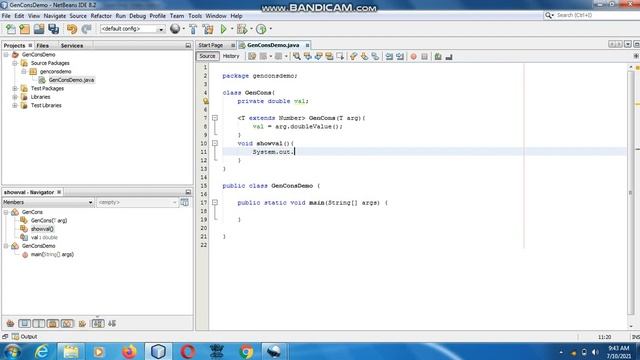Click the Undo toolbar icon
640x360 pixels.
click(72, 29)
